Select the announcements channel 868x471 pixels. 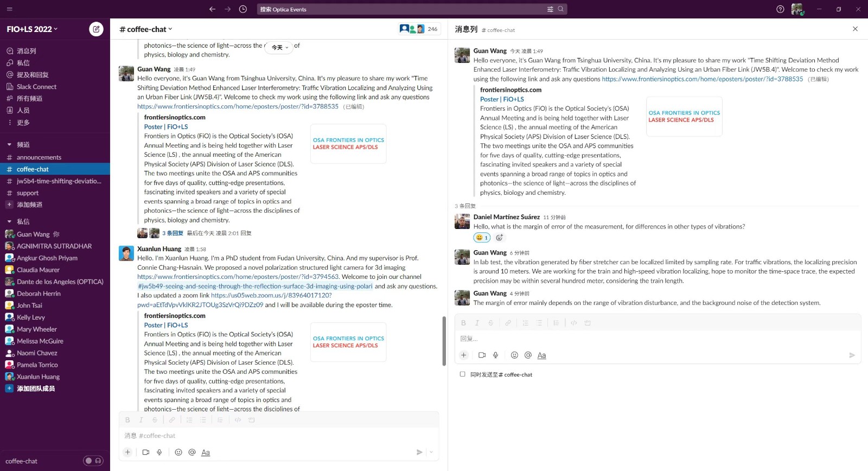pos(39,157)
